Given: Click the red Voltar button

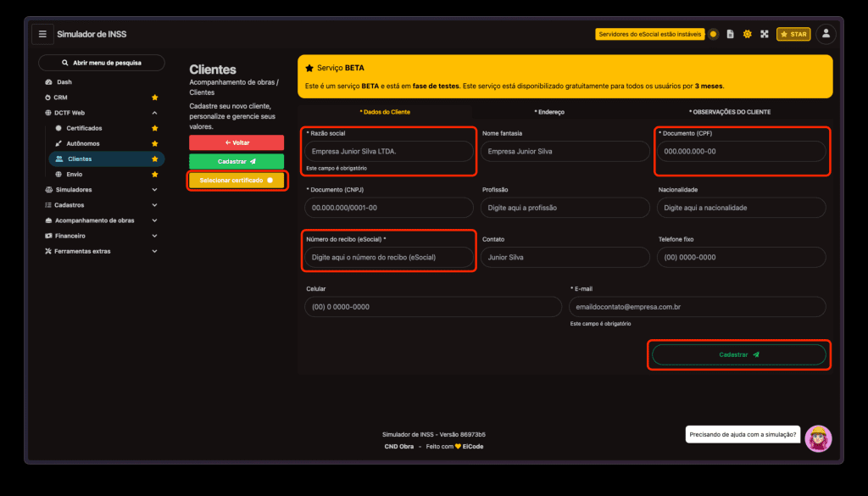Looking at the screenshot, I should [236, 142].
